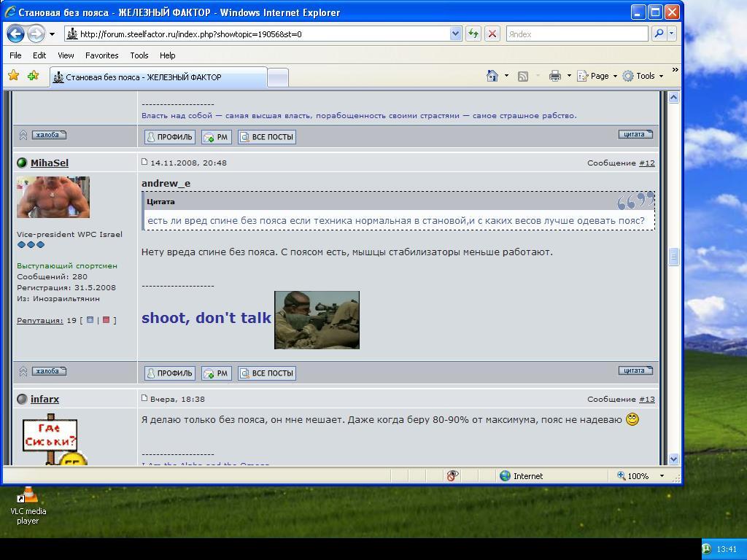The image size is (747, 560).
Task: Click infarx avatar sign image
Action: coord(54,440)
